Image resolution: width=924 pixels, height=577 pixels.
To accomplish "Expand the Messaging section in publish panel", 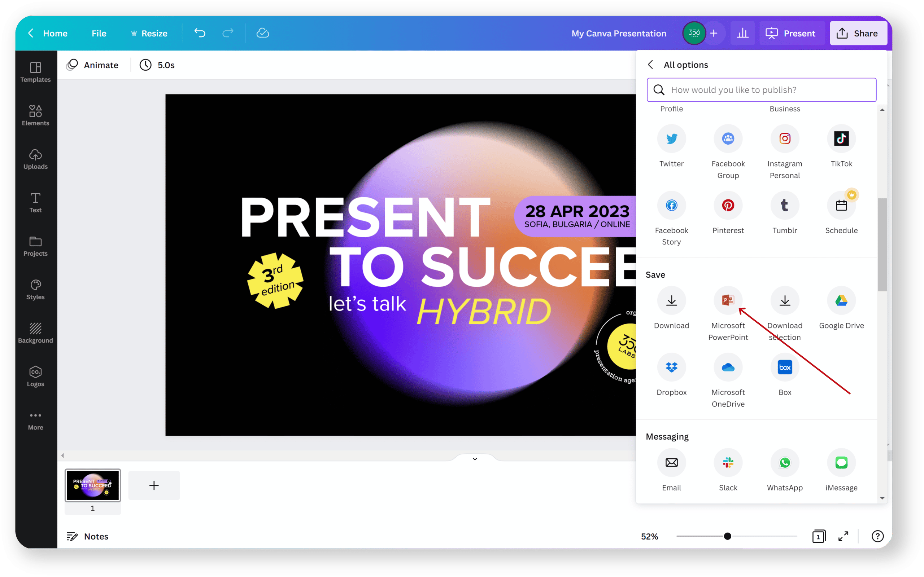I will [667, 436].
